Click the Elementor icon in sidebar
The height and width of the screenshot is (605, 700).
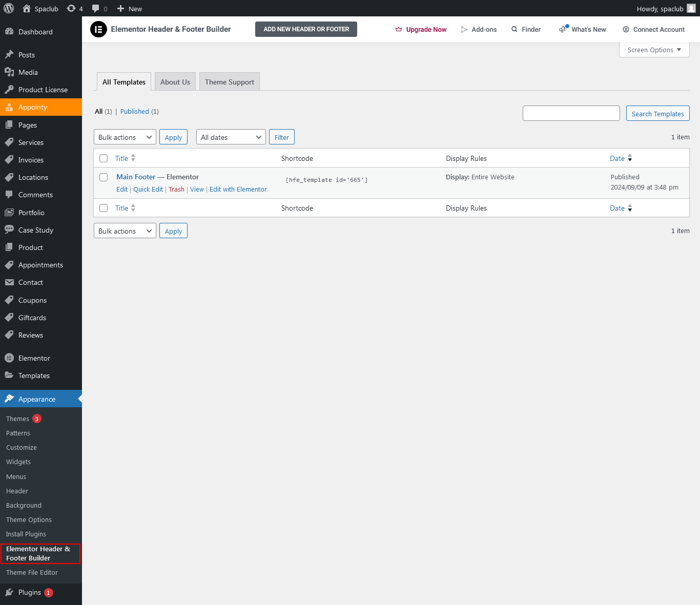(x=9, y=358)
